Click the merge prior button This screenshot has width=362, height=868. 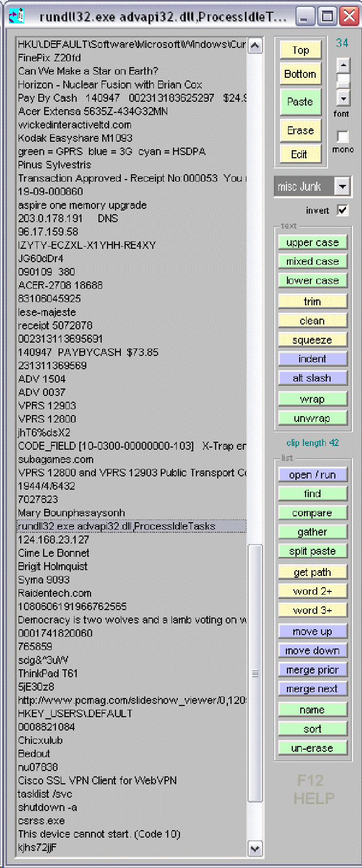(x=312, y=670)
